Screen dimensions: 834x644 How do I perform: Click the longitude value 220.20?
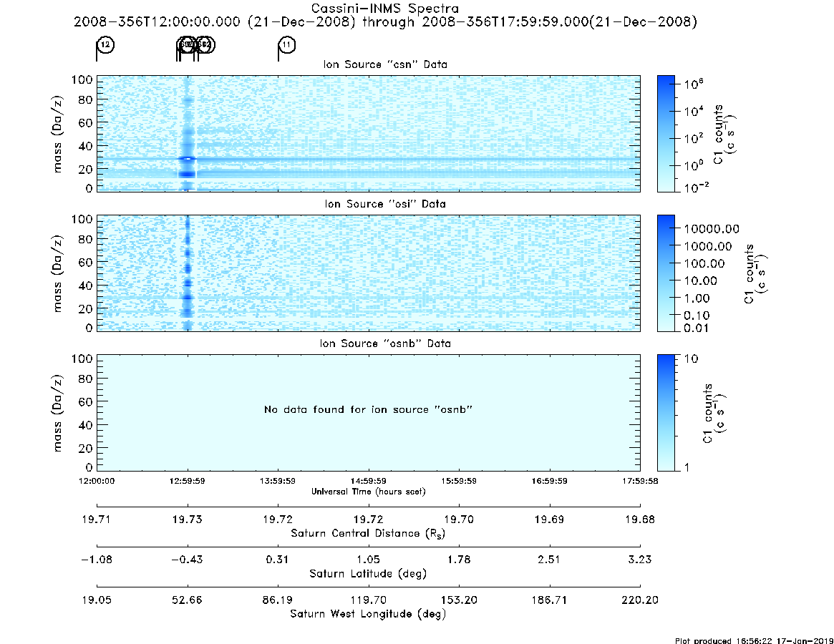click(x=640, y=600)
